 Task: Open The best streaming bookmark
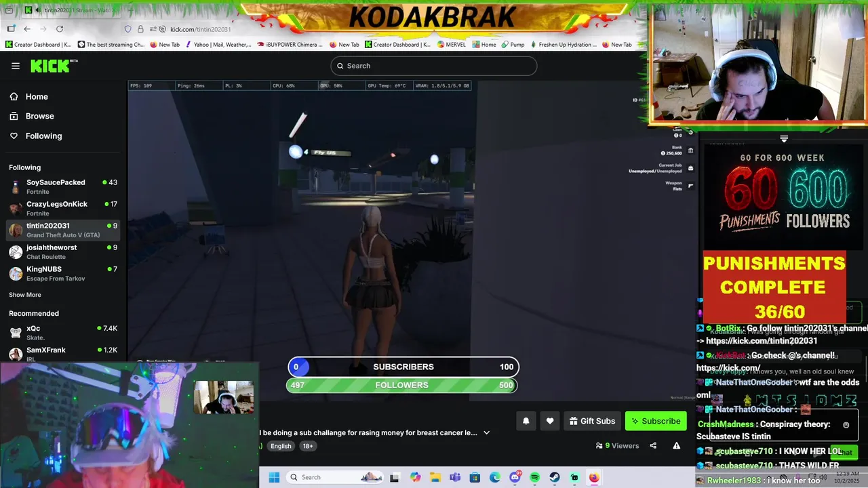111,45
